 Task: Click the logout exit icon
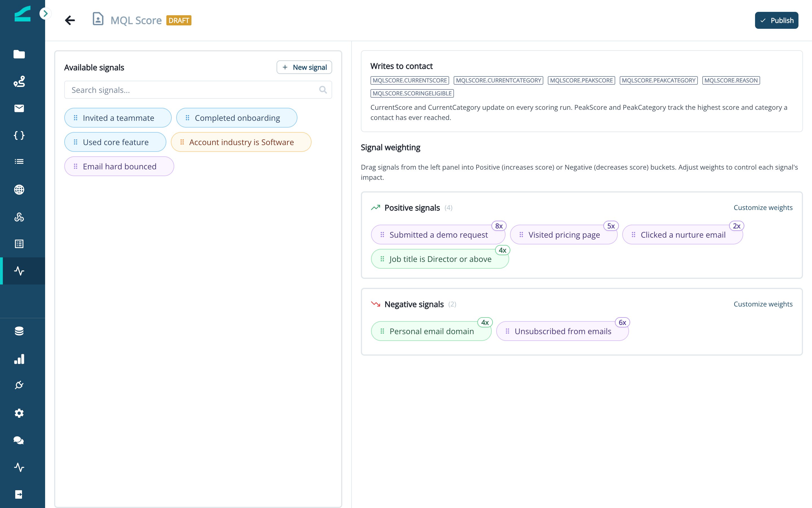(19, 494)
